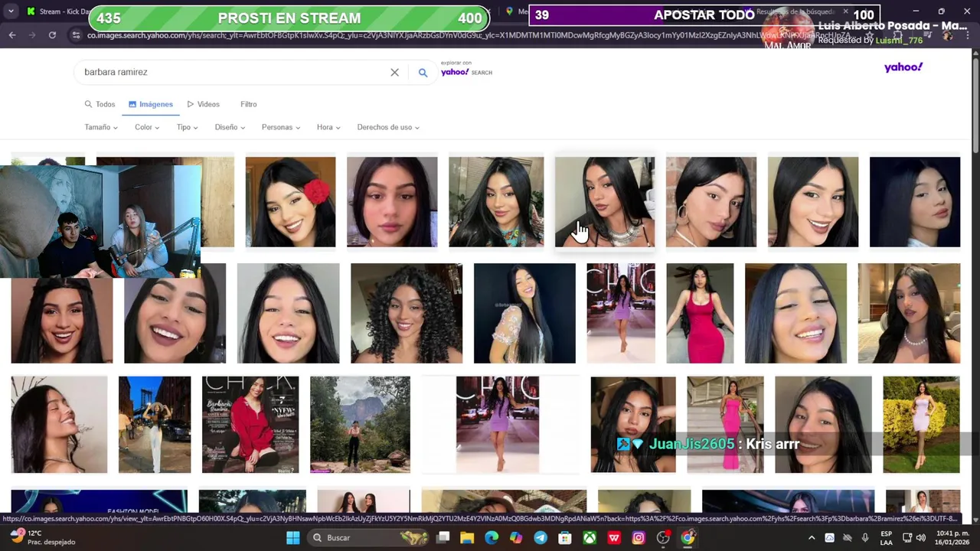Open File Explorer from the taskbar
980x551 pixels.
(467, 538)
